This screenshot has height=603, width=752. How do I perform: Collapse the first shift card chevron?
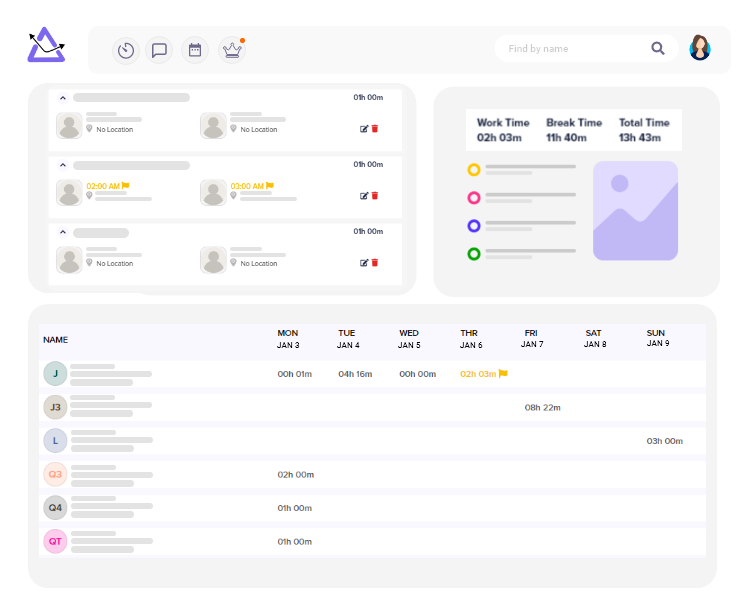click(x=62, y=98)
